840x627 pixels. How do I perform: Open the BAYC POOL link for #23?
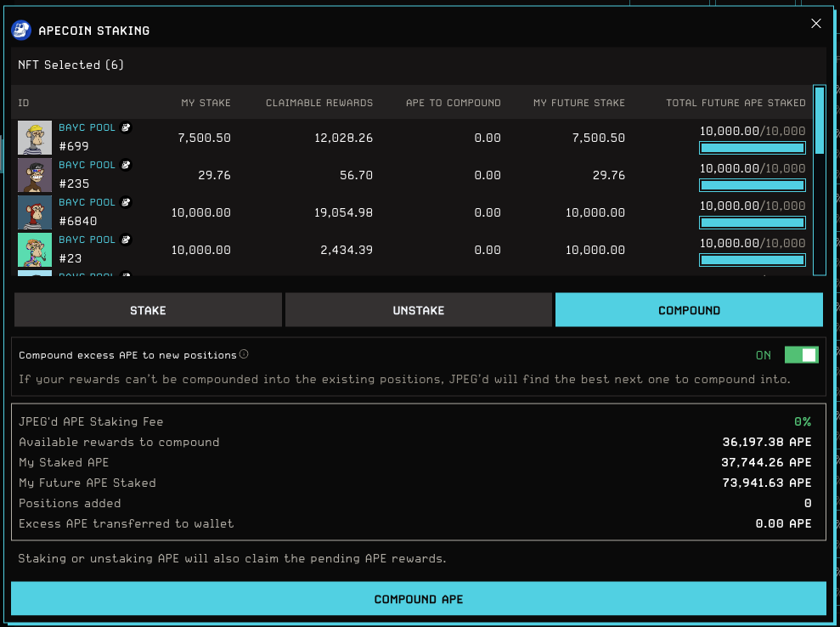tap(87, 240)
